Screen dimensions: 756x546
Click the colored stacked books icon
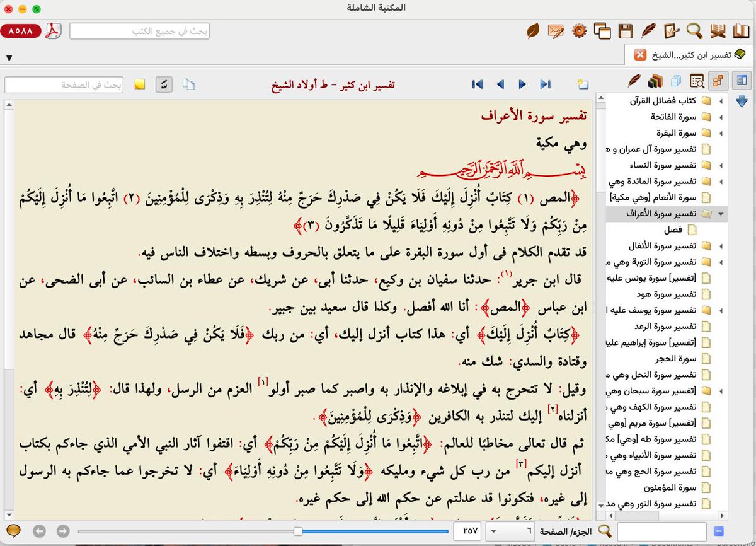coord(656,81)
